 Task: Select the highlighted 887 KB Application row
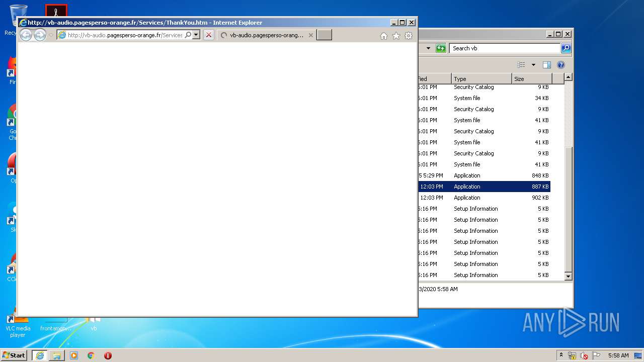pos(484,187)
